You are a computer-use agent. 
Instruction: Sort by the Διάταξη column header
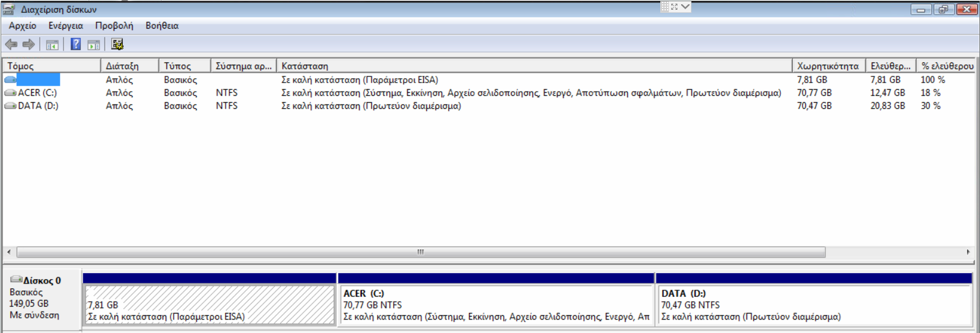[130, 66]
